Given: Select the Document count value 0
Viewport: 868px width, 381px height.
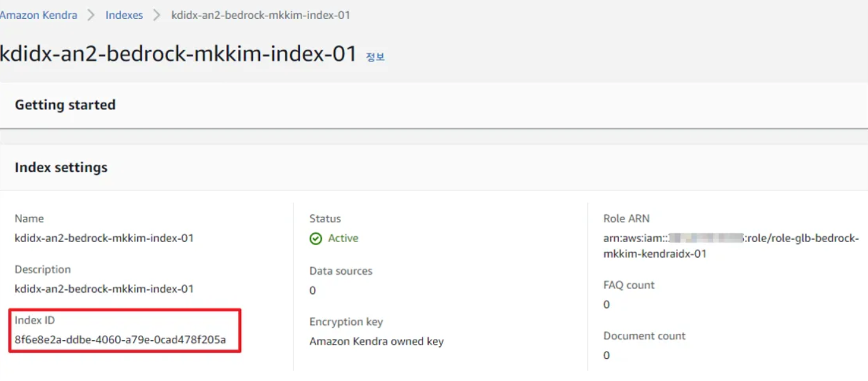Looking at the screenshot, I should pyautogui.click(x=607, y=355).
